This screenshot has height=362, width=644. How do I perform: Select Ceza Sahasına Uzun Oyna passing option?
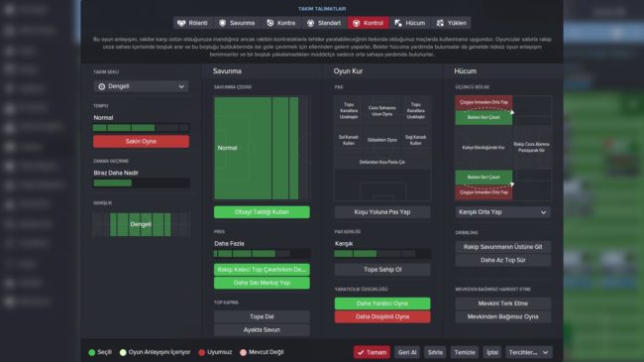click(382, 111)
